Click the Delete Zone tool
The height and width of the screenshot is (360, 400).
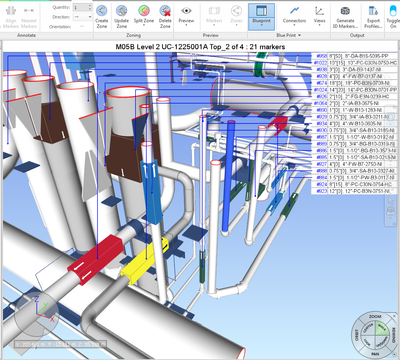(165, 16)
